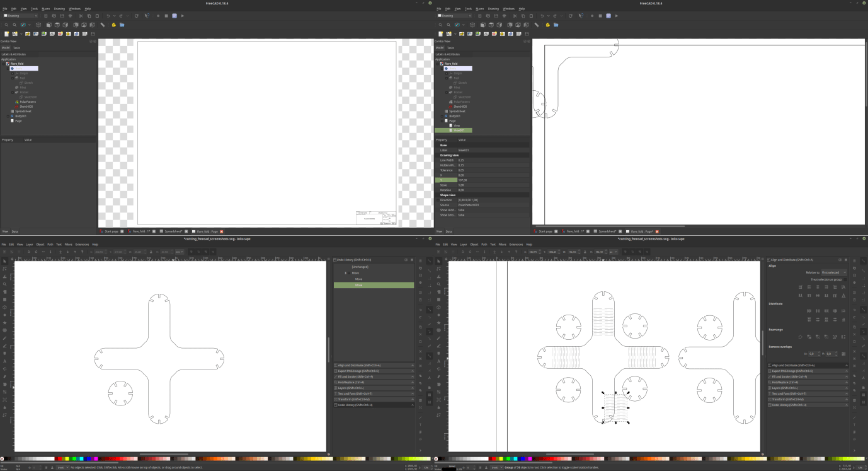Pick Pencil tool in Inkscape Align-panel window
This screenshot has height=471, width=868.
pos(438,338)
